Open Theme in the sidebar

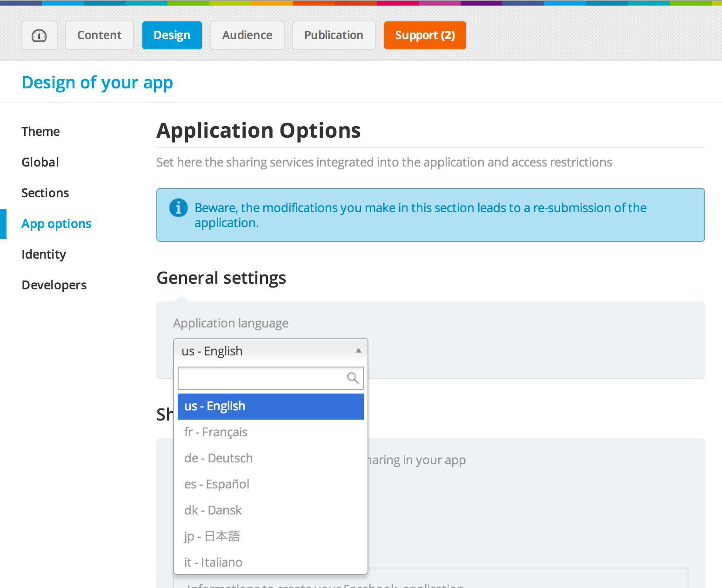(x=40, y=132)
